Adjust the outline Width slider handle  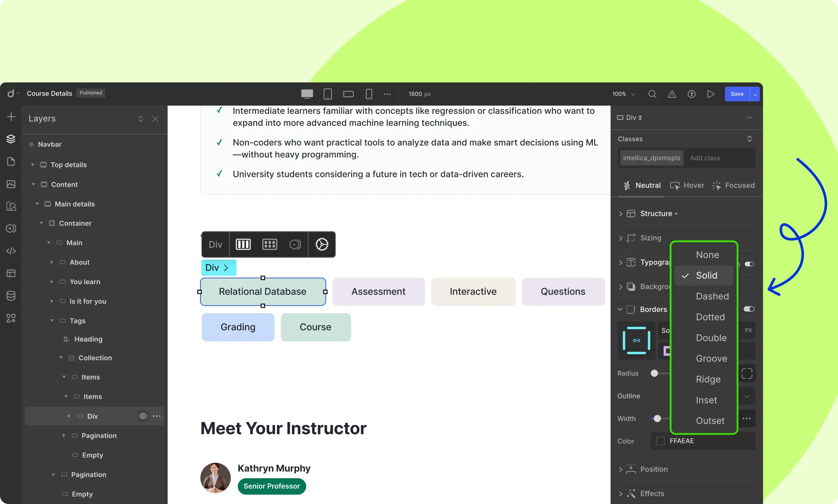coord(657,419)
